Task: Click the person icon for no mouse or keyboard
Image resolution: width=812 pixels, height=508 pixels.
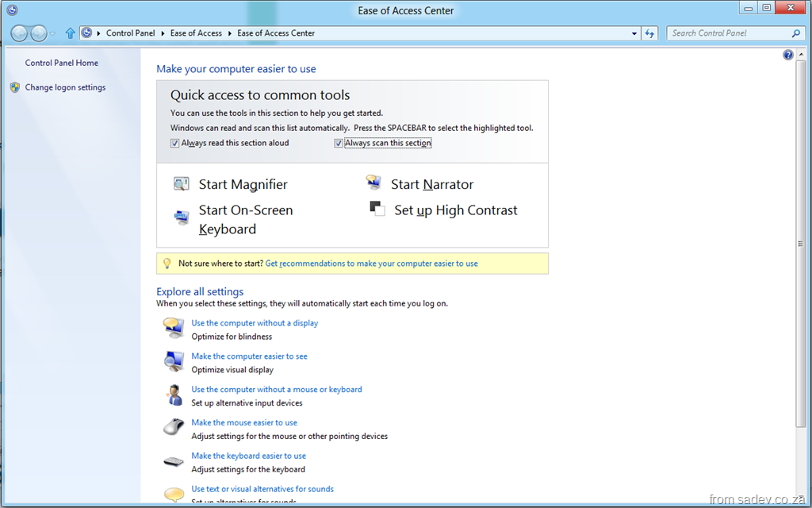Action: 174,395
